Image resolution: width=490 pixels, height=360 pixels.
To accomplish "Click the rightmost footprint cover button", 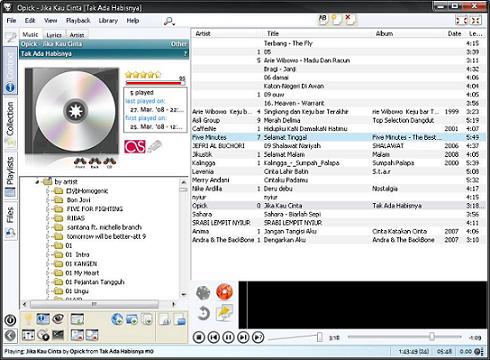I will tap(109, 163).
